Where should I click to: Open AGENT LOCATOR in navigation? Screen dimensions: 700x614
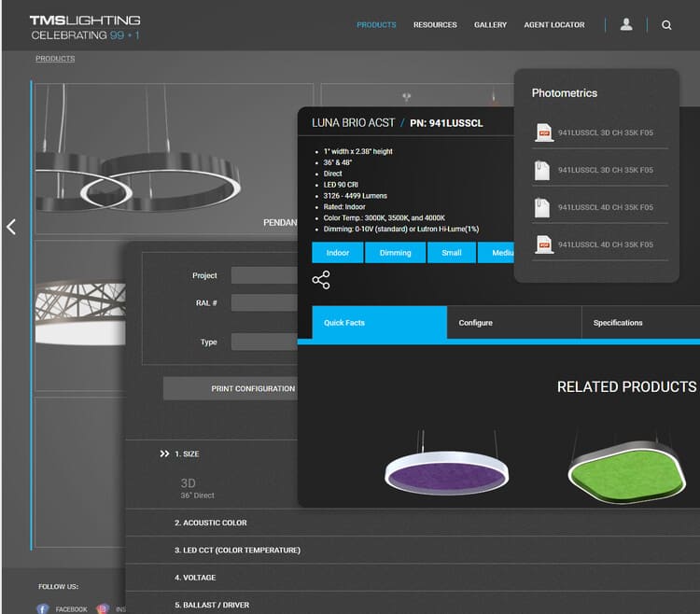pyautogui.click(x=554, y=25)
